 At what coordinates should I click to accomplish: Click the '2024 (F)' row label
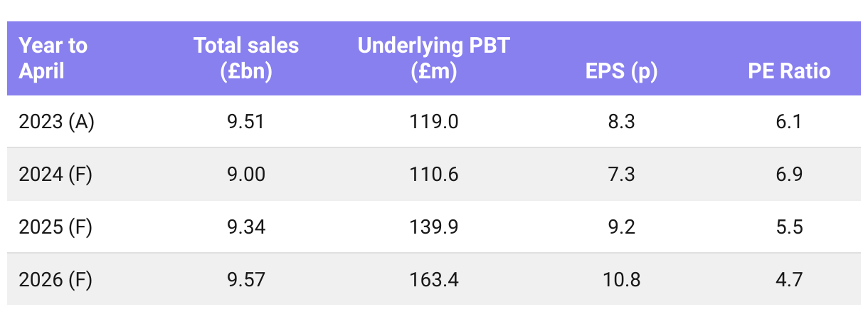[55, 175]
